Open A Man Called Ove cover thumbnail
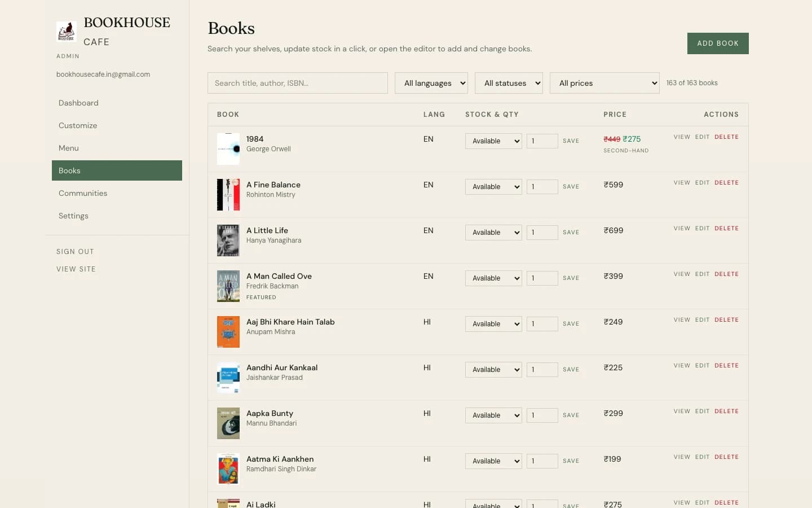The width and height of the screenshot is (812, 508). pyautogui.click(x=228, y=286)
